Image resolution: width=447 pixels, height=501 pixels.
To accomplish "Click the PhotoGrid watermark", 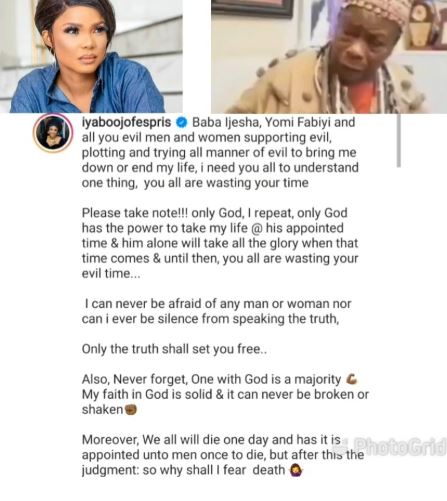I will point(393,446).
